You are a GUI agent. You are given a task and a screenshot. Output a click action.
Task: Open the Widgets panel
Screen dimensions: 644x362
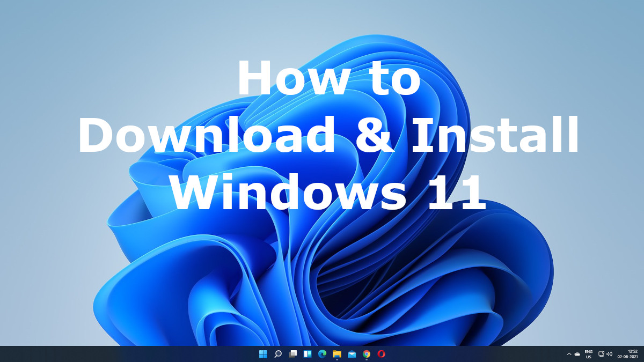tap(308, 354)
